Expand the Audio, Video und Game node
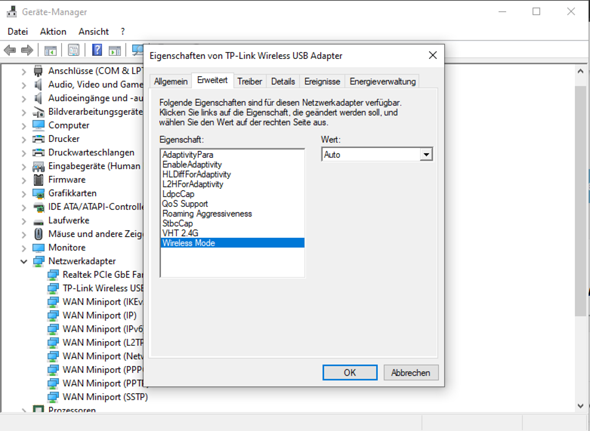Screen dimensions: 590x431 point(24,85)
